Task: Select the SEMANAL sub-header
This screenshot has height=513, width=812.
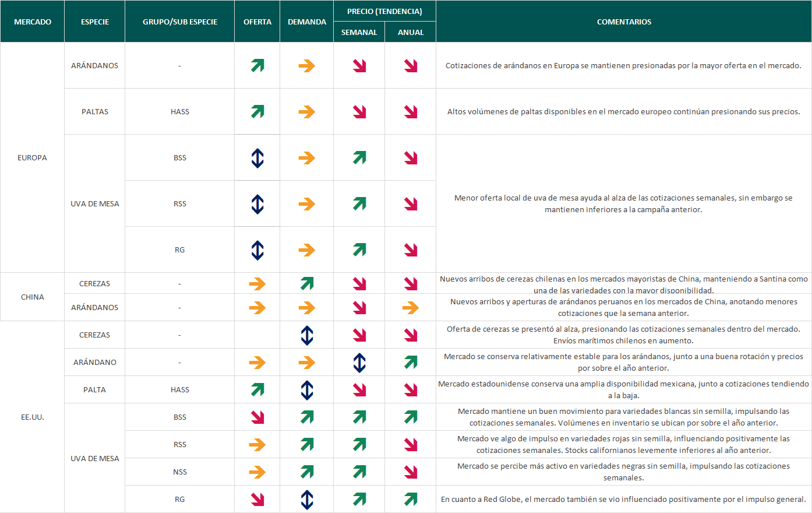Action: [359, 32]
